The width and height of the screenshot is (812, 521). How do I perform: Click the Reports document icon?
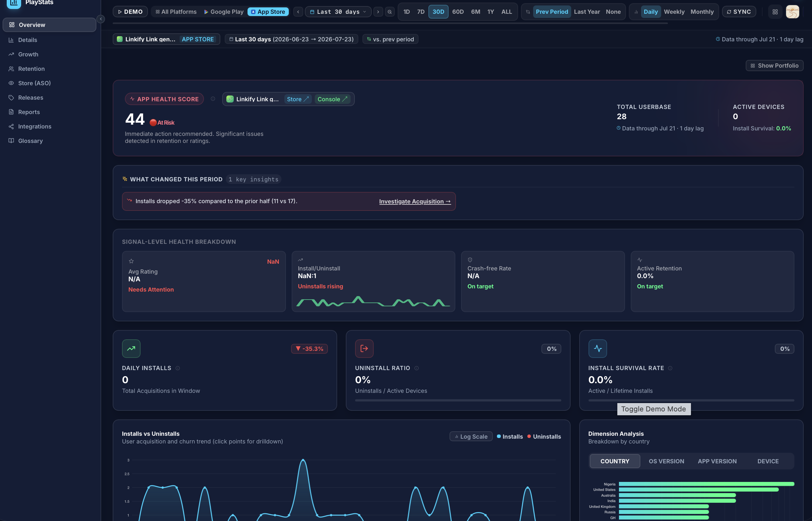coord(11,112)
